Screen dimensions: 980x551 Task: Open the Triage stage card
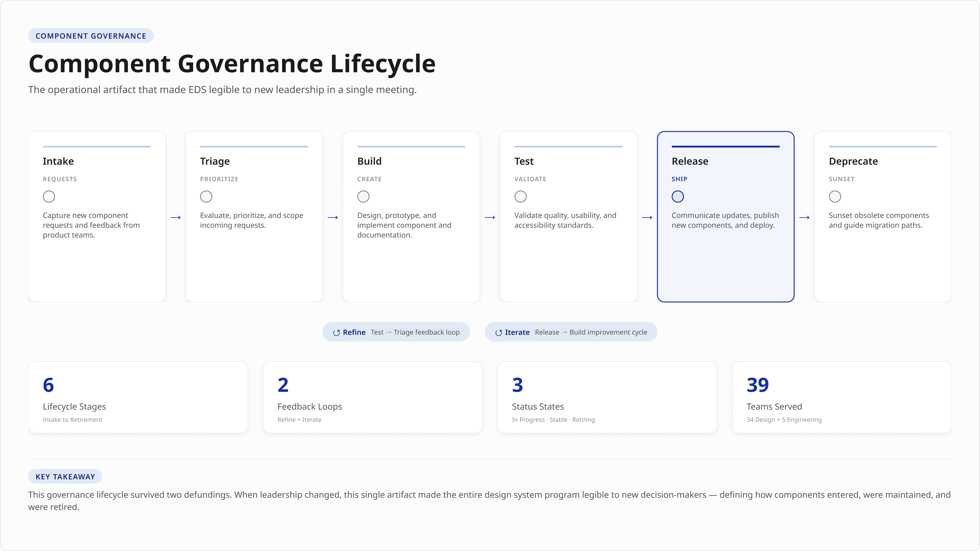pyautogui.click(x=254, y=217)
